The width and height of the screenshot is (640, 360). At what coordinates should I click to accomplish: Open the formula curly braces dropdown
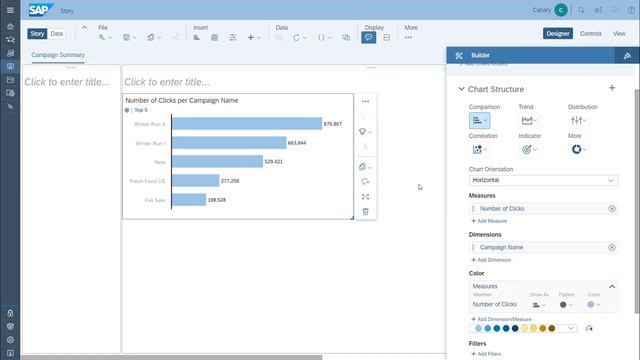pyautogui.click(x=324, y=38)
